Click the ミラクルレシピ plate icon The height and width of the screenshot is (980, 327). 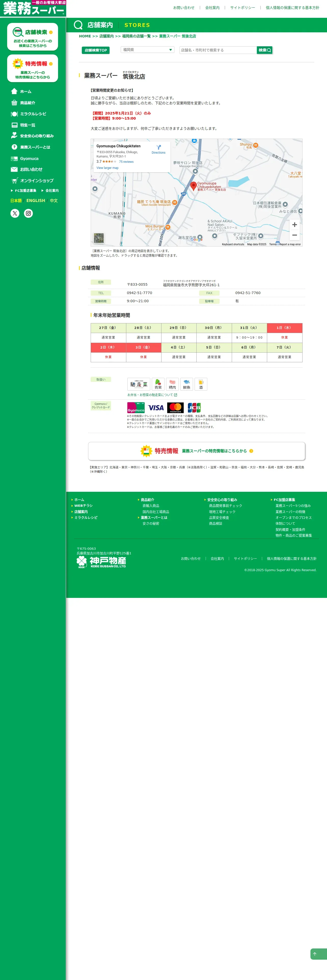click(x=15, y=114)
